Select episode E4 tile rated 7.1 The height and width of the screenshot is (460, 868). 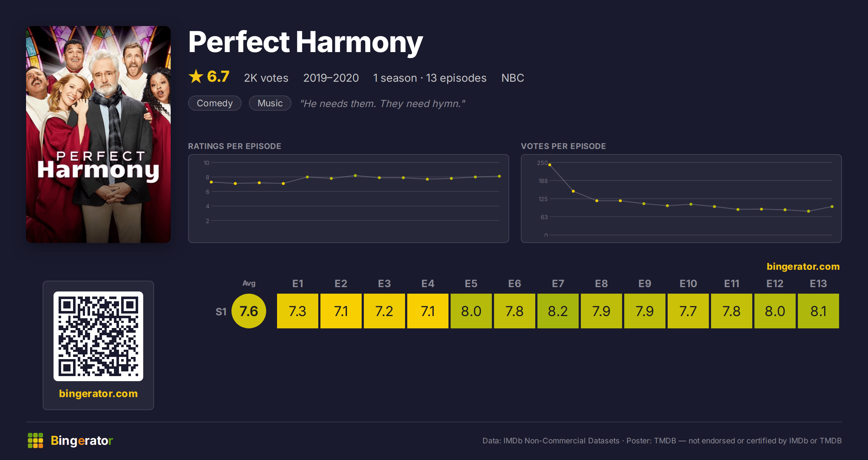tap(428, 311)
